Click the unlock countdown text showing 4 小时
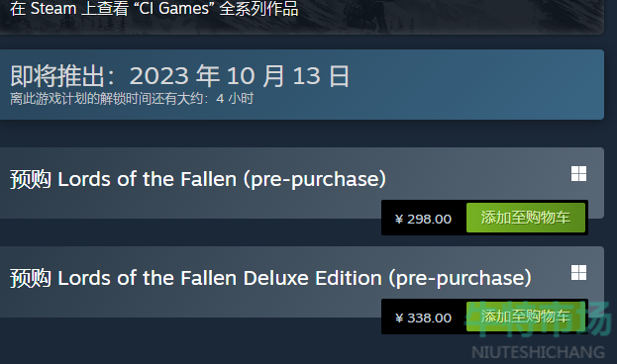This screenshot has width=617, height=364. pos(132,99)
